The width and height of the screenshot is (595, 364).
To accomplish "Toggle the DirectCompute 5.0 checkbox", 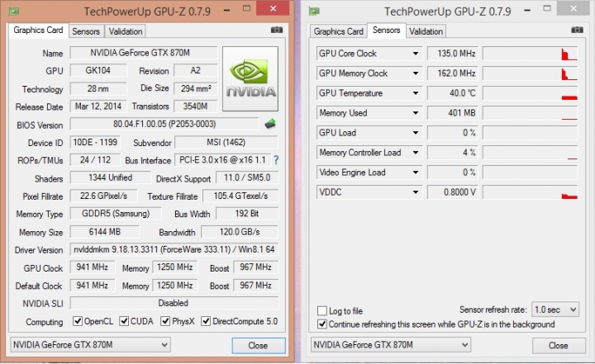I will pos(206,321).
